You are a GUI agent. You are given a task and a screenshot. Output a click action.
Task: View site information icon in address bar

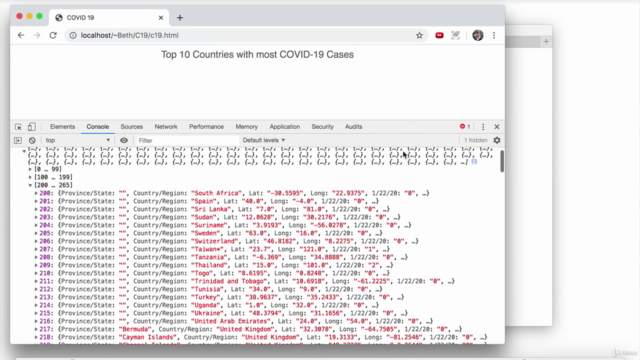(73, 36)
